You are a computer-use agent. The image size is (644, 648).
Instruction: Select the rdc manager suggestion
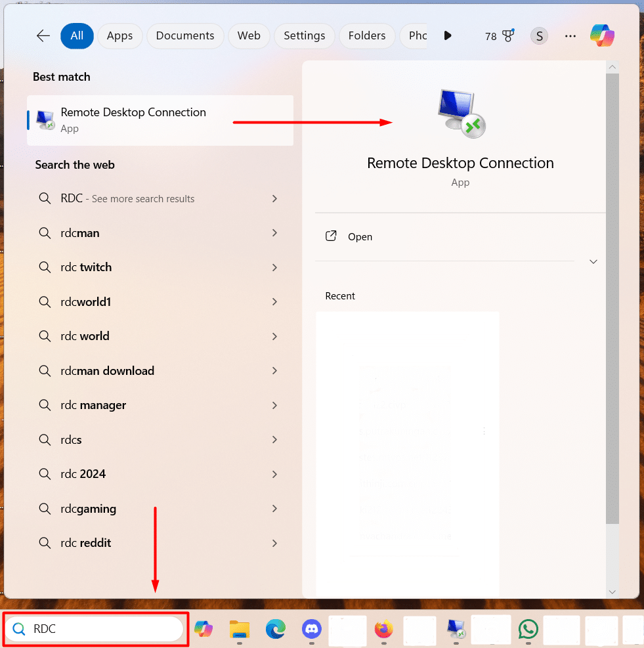coord(160,406)
